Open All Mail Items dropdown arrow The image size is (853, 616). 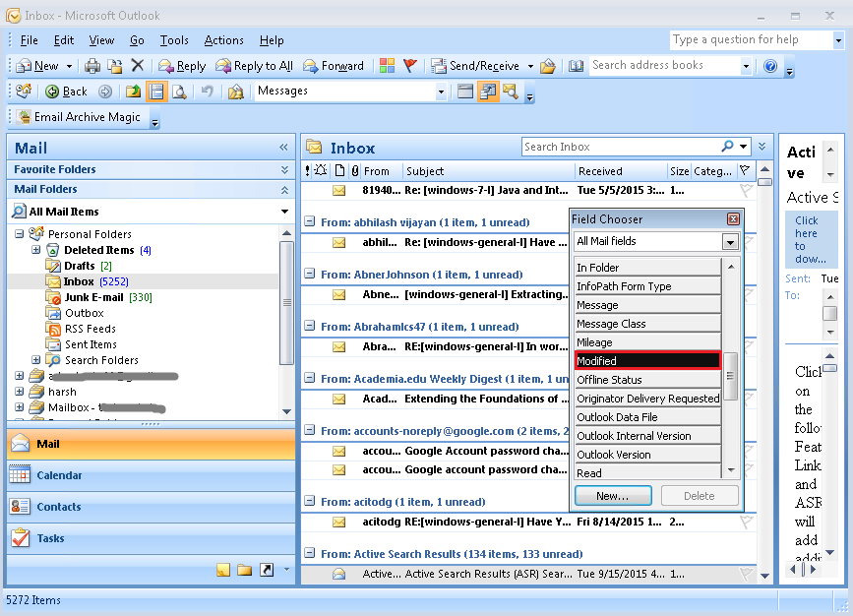click(x=284, y=212)
